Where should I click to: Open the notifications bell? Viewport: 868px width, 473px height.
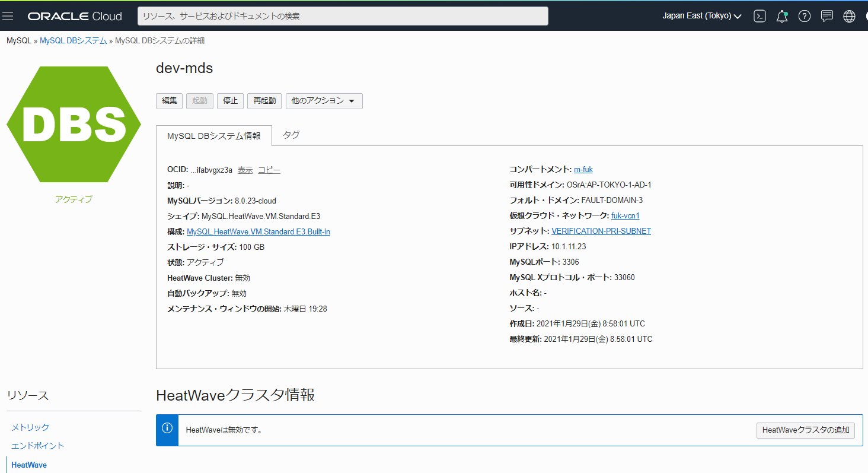(782, 16)
